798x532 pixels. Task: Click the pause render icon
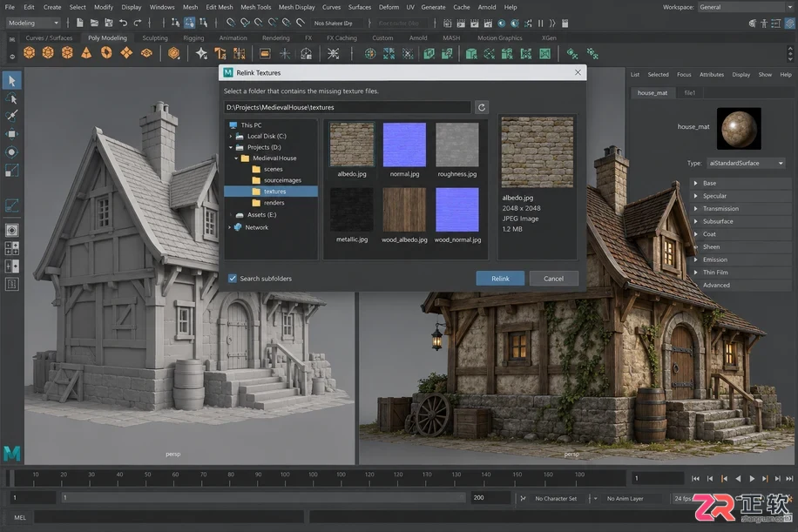540,24
